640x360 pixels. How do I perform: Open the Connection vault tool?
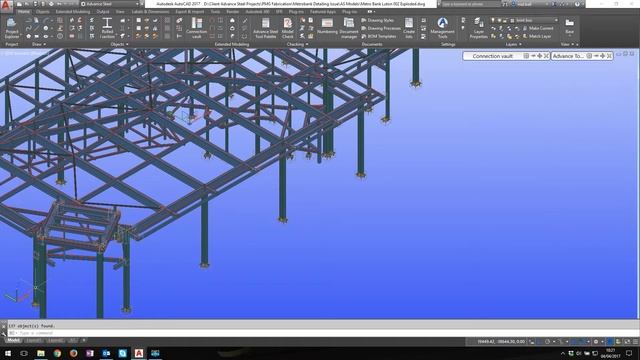196,28
